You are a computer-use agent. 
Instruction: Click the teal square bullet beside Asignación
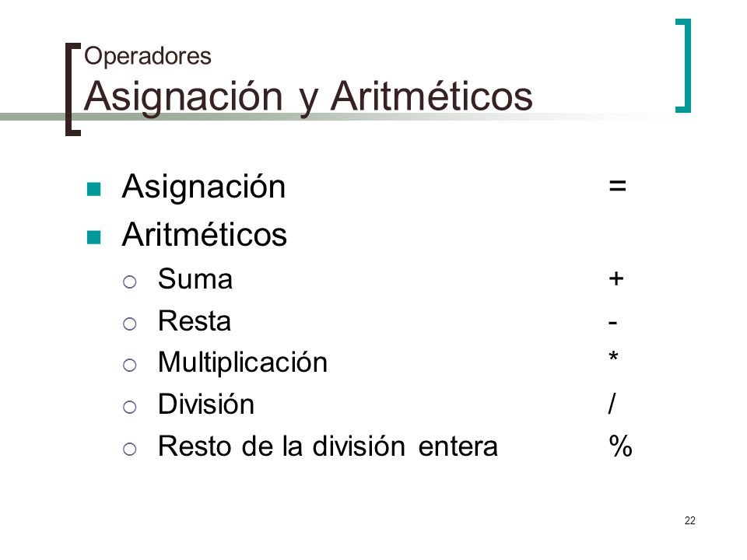coord(94,189)
